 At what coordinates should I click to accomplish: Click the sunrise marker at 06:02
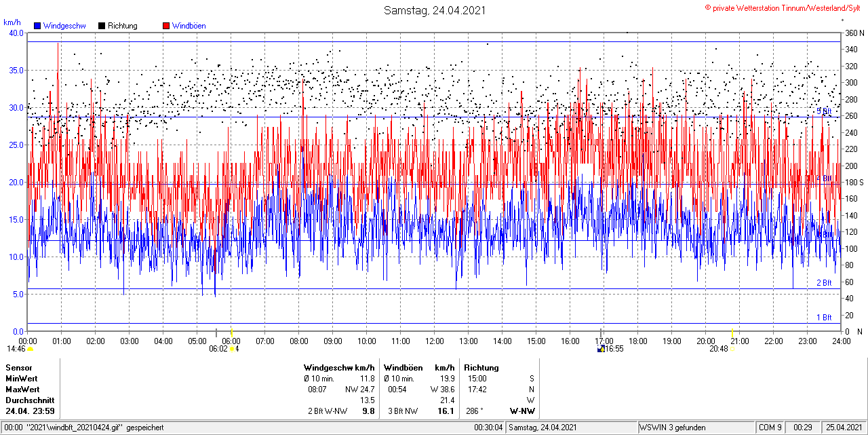233,349
